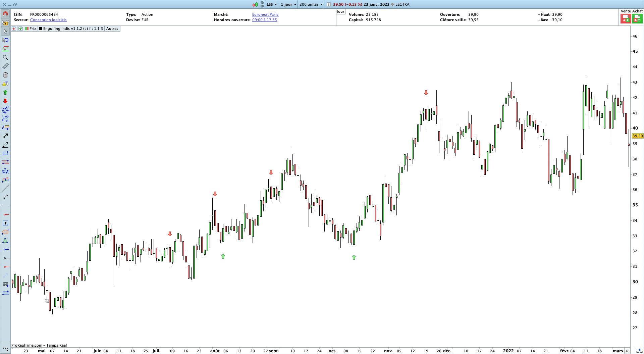Screen dimensions: 644x354
Task: Open the support and resistance line tool
Action: (5, 49)
